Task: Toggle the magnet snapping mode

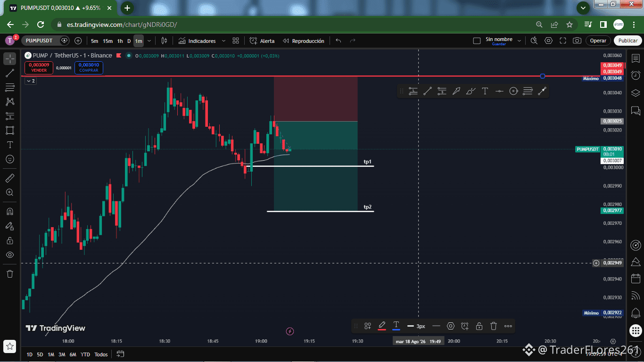Action: pos(10,212)
